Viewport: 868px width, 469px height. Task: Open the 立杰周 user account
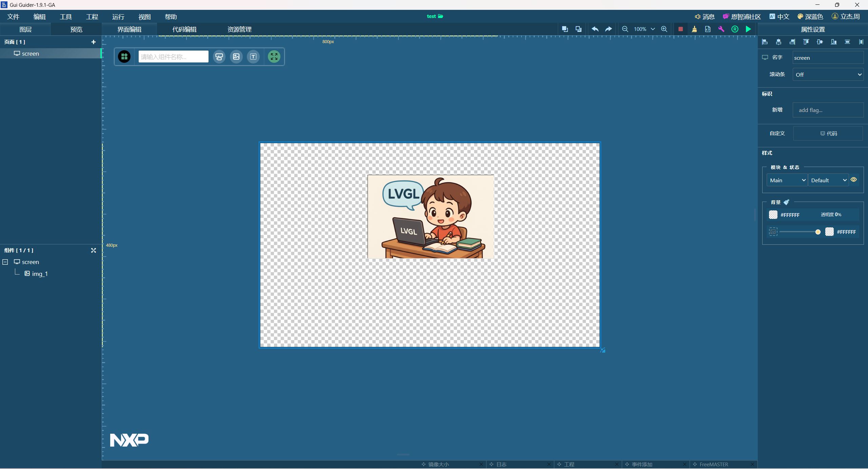[x=846, y=17]
